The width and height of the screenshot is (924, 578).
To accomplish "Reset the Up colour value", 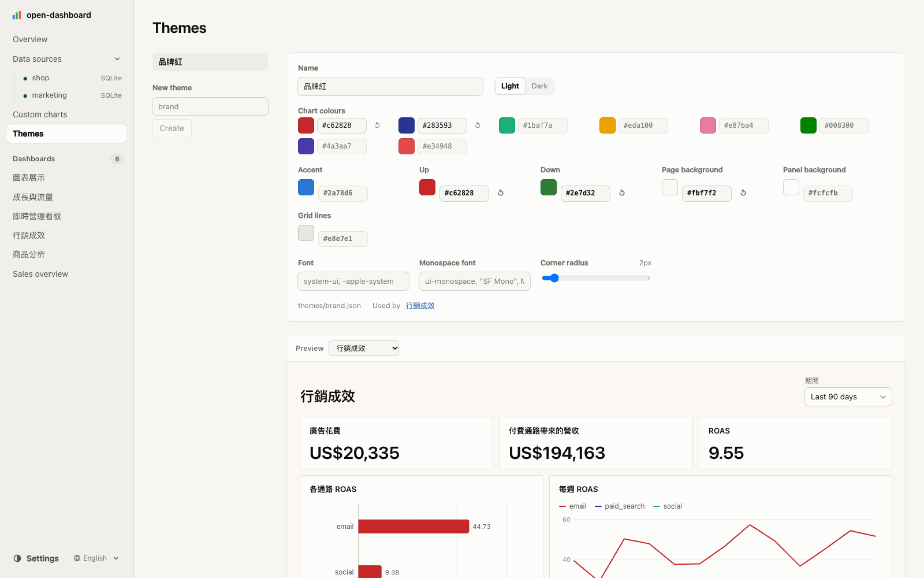I will [501, 193].
